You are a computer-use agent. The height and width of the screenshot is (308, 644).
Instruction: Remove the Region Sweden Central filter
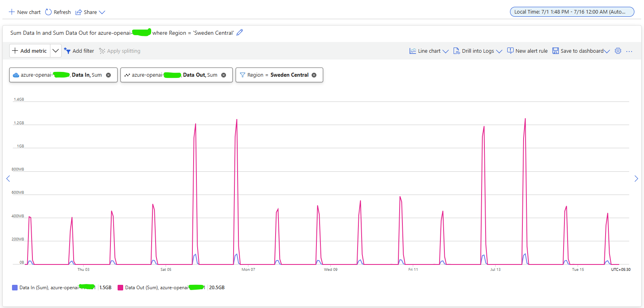(314, 75)
